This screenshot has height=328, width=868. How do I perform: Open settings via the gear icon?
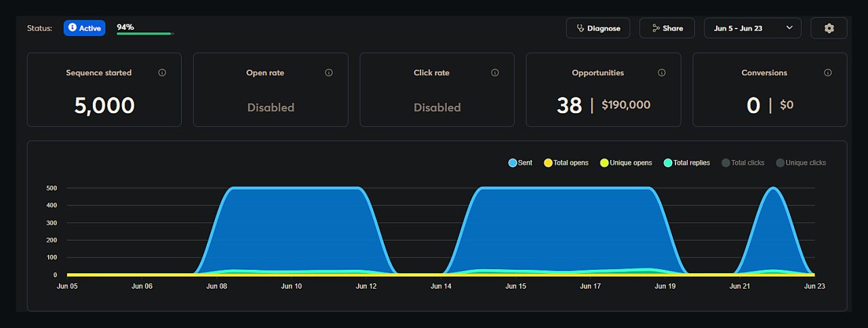829,28
